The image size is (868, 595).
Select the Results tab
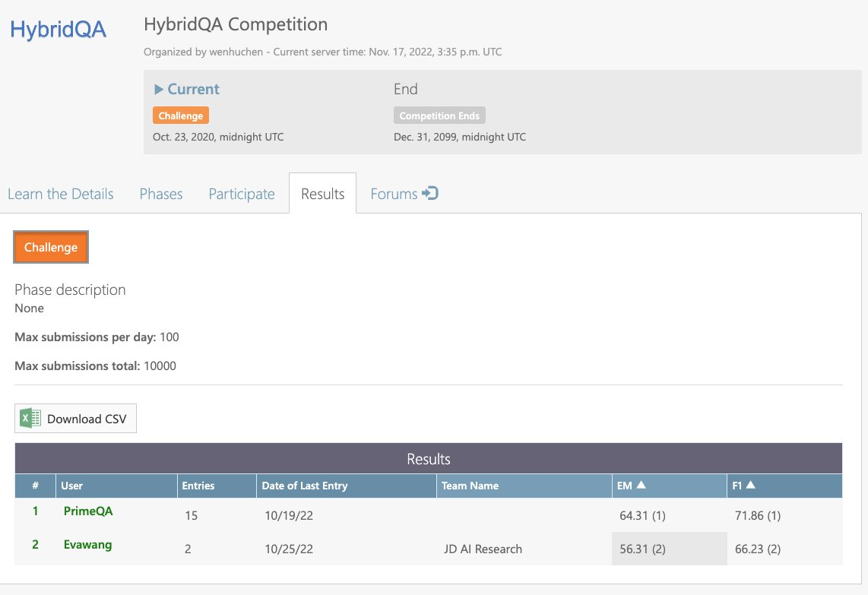point(322,194)
